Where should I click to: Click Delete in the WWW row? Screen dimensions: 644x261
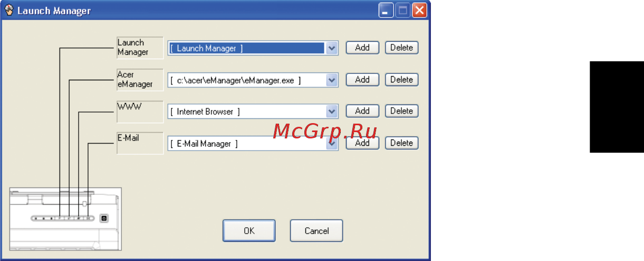[401, 111]
